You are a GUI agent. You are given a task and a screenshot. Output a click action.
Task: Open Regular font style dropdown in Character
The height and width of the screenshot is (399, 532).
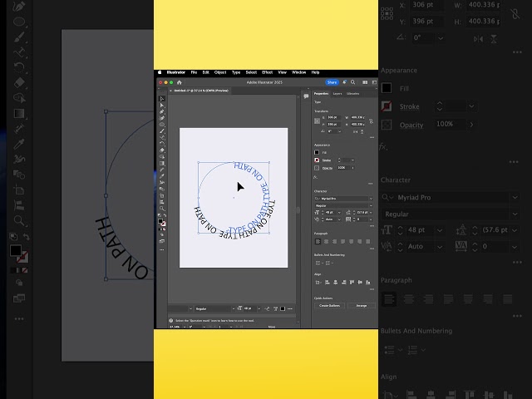pyautogui.click(x=371, y=205)
